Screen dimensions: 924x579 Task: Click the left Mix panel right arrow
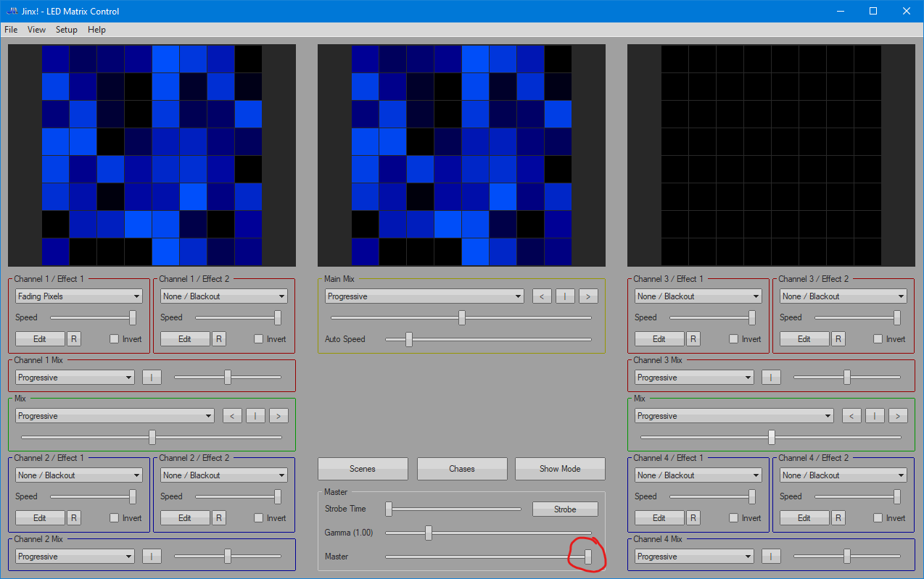click(x=279, y=416)
